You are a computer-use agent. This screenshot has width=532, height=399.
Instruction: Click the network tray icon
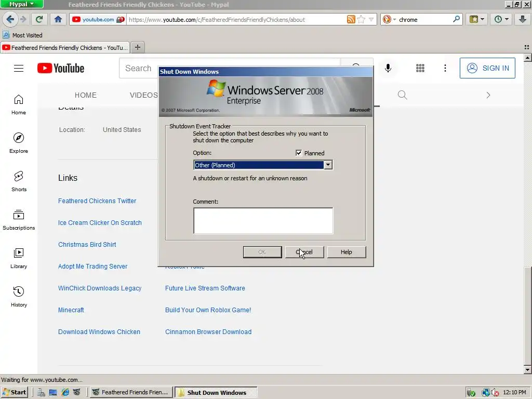tap(486, 393)
